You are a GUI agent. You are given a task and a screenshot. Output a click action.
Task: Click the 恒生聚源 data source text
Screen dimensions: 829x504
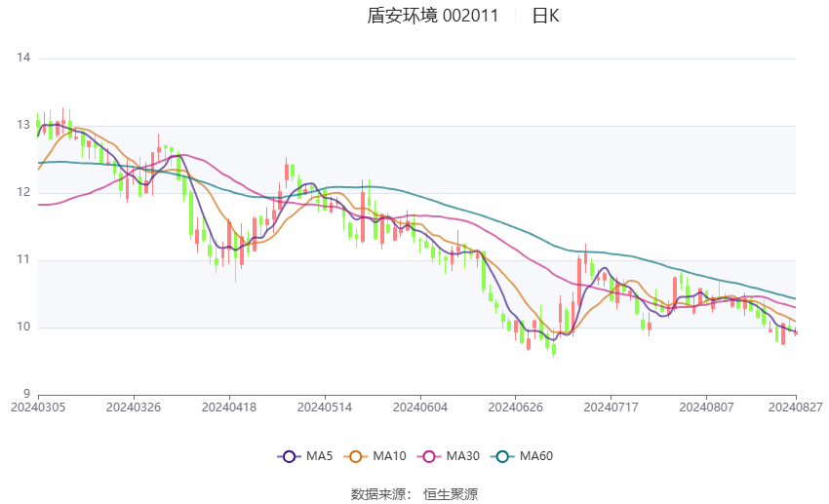coord(451,494)
